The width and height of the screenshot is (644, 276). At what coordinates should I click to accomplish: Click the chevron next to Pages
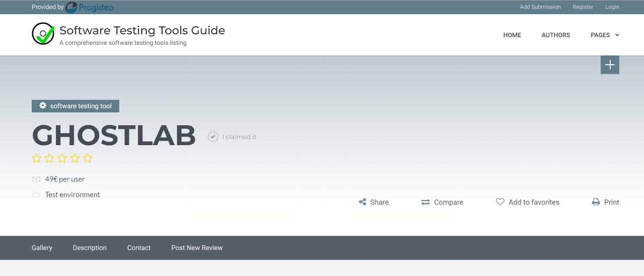pyautogui.click(x=617, y=35)
